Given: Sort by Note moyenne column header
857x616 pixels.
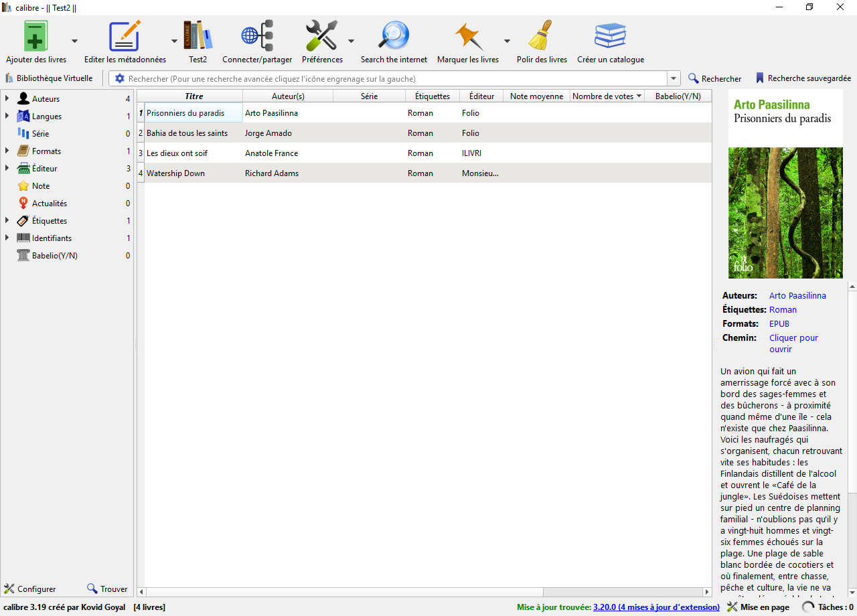Looking at the screenshot, I should point(536,96).
